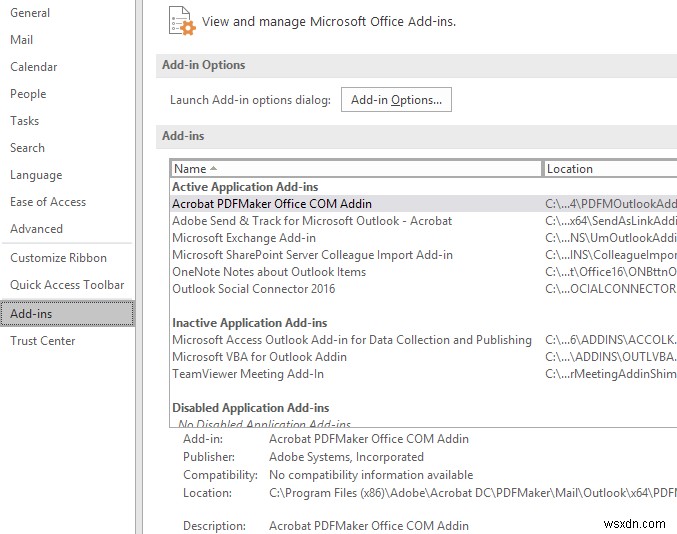This screenshot has height=534, width=677.
Task: Sort add-ins by Name column header
Action: click(x=356, y=169)
